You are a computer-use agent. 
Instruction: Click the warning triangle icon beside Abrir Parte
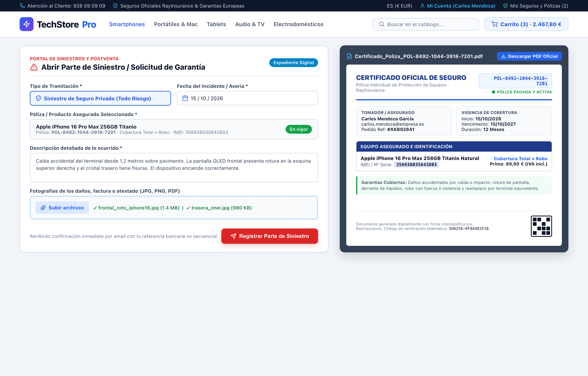(34, 67)
